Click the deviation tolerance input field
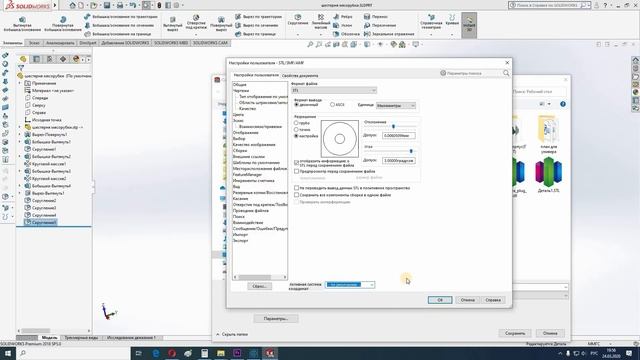The height and width of the screenshot is (360, 640). point(399,135)
